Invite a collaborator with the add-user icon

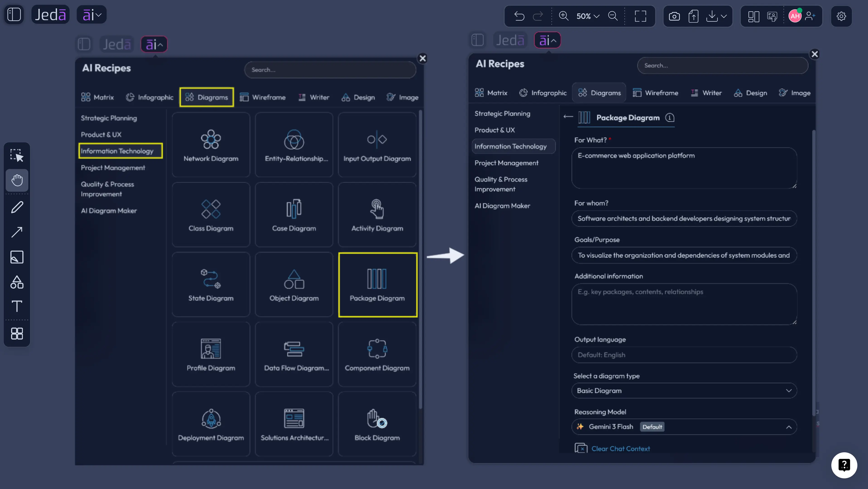[810, 16]
